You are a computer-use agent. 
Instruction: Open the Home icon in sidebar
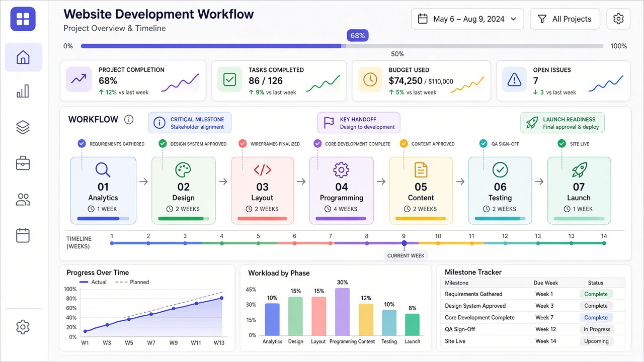coord(23,57)
